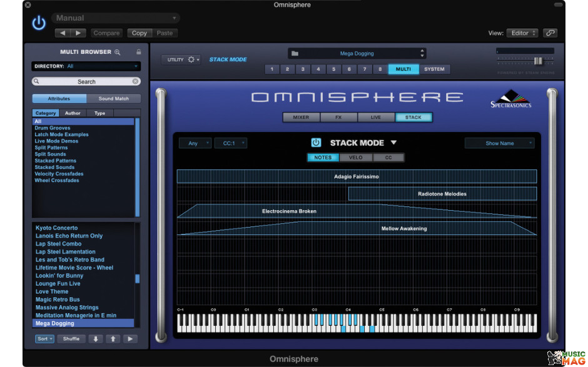Select the Adagio Fairissimo stack region
Image resolution: width=588 pixels, height=367 pixels.
tap(357, 176)
